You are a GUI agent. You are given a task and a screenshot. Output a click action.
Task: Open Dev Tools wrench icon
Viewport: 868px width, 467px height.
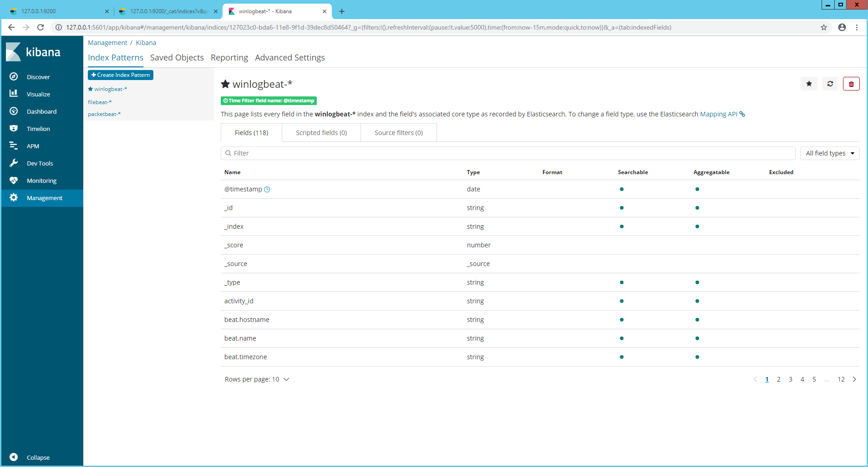[14, 163]
